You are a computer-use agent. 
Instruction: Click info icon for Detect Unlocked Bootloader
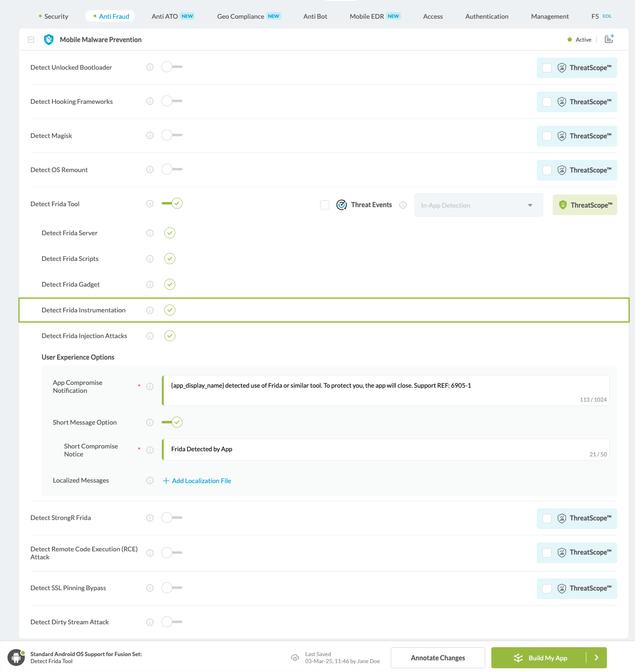[x=150, y=67]
